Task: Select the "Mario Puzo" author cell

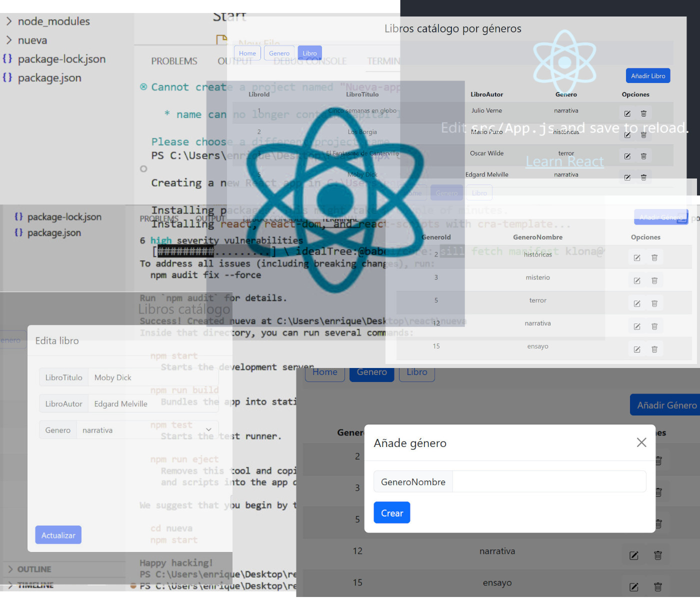Action: point(486,131)
